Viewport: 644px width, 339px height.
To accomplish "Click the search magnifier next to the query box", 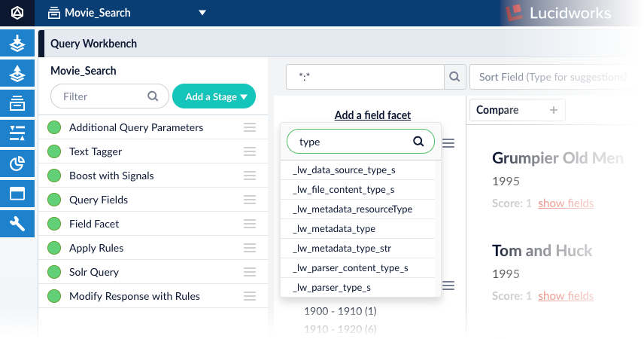I will tap(454, 77).
